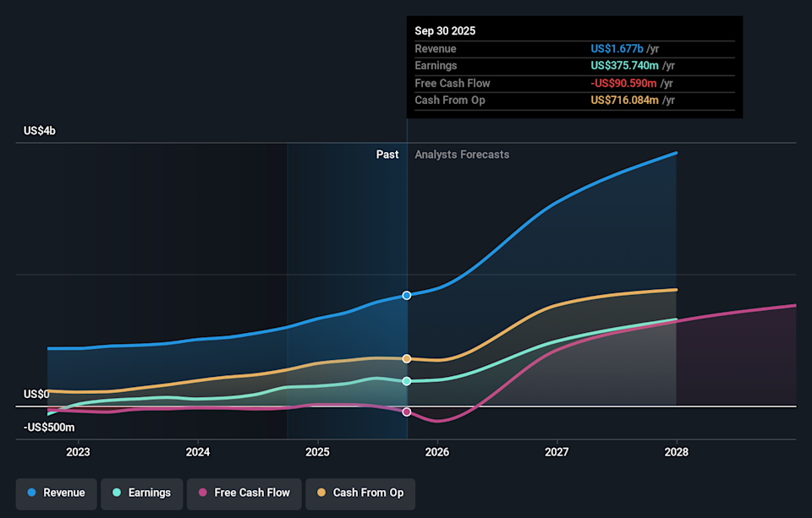Click the Analysts Forecasts label

(x=462, y=155)
